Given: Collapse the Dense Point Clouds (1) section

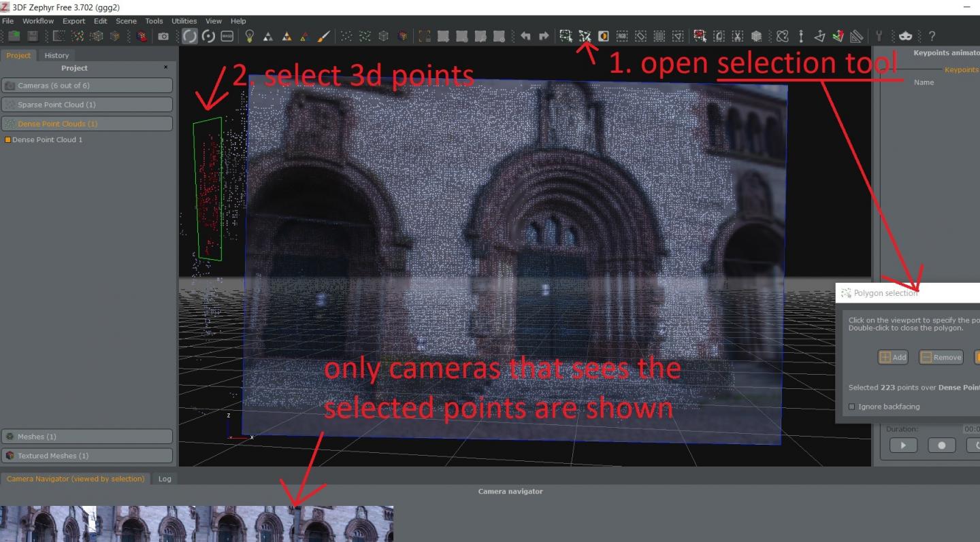Looking at the screenshot, I should (86, 124).
